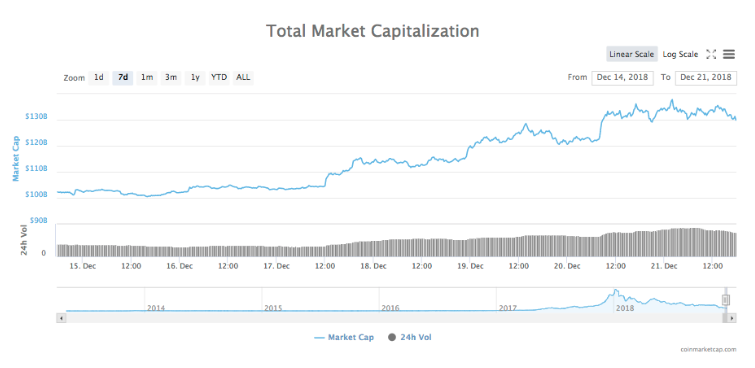The image size is (755, 368).
Task: Click the navigator scrollbar track
Action: pyautogui.click(x=396, y=318)
